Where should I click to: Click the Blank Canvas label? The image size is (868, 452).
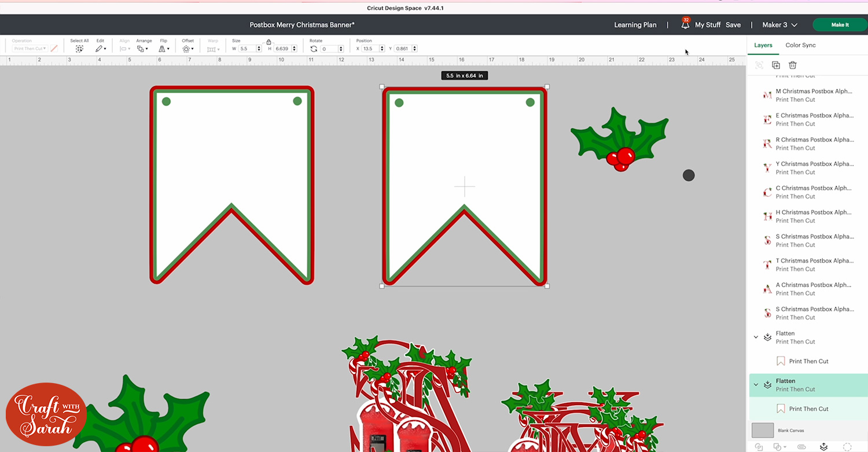coord(791,431)
